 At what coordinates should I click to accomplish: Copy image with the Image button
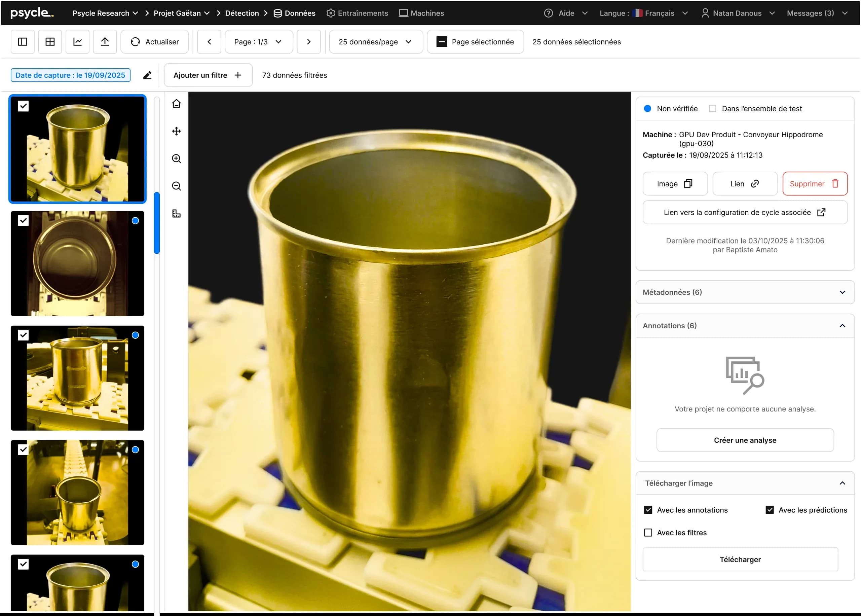click(675, 184)
